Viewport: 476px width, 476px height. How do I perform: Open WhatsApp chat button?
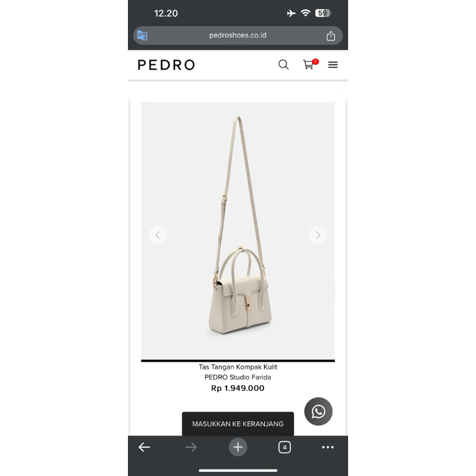tap(318, 411)
